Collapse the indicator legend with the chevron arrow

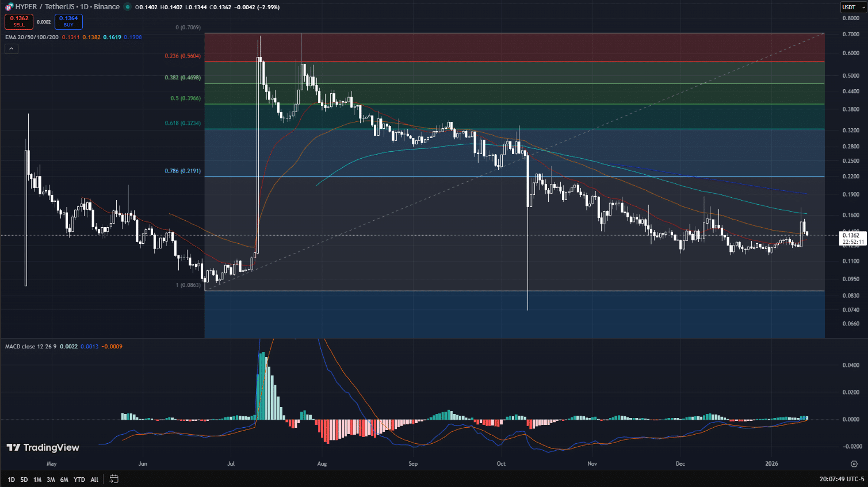click(11, 48)
